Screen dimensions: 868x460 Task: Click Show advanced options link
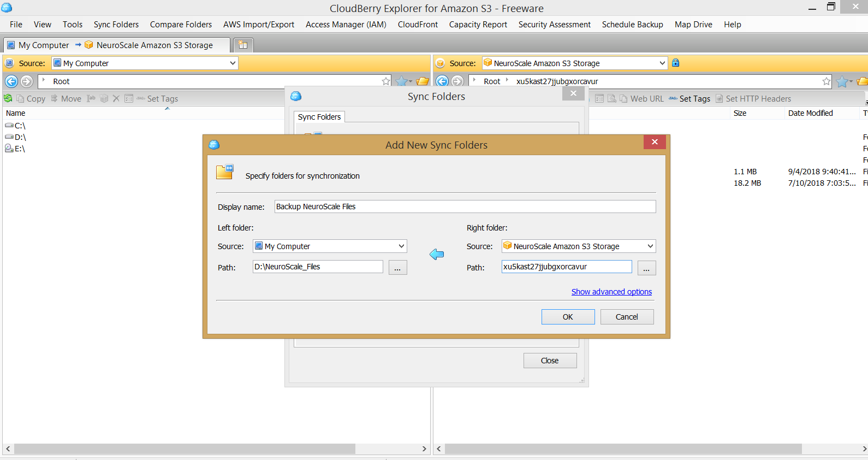pos(611,292)
